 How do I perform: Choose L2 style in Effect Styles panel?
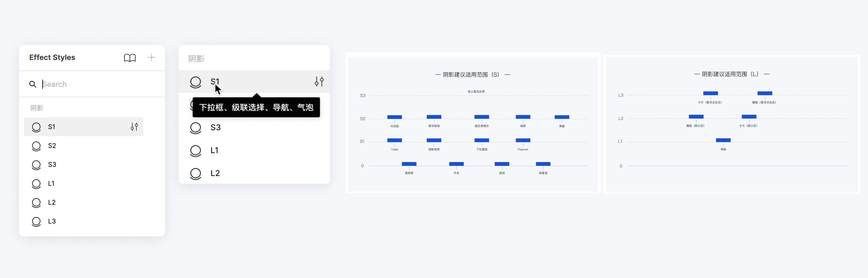click(x=52, y=202)
